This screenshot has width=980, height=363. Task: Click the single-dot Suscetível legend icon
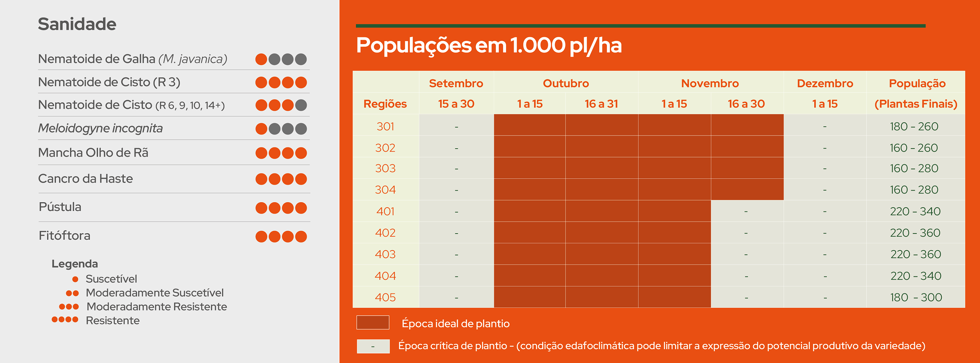point(75,279)
